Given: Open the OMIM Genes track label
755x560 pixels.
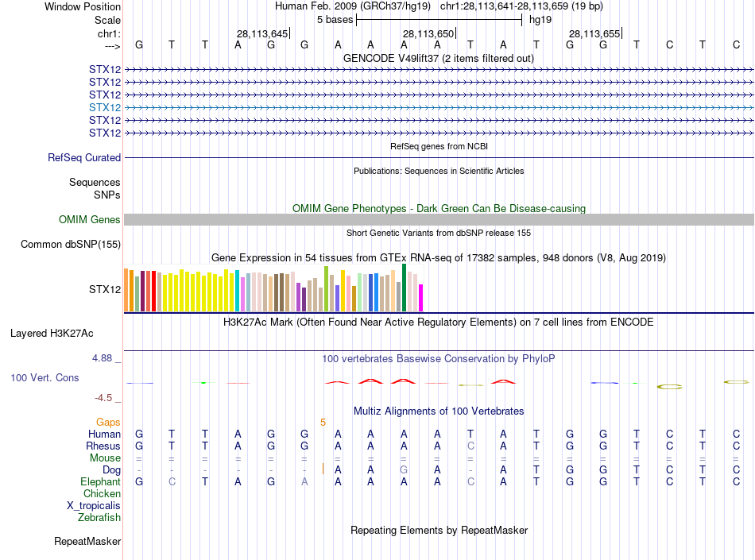Looking at the screenshot, I should 90,220.
